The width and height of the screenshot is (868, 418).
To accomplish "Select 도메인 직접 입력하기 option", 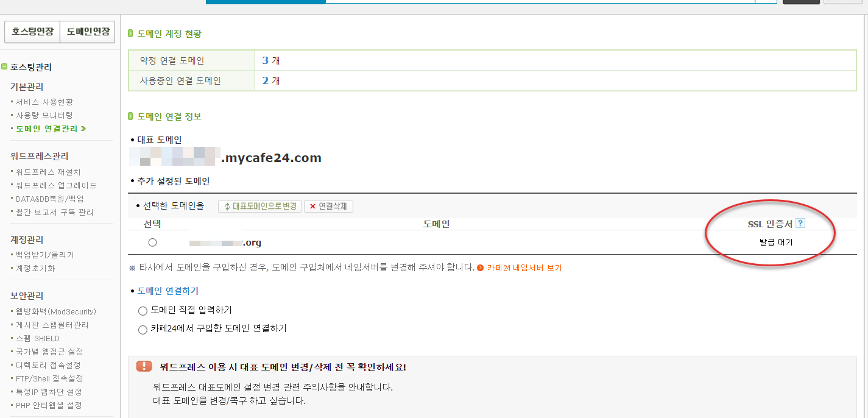I will click(x=142, y=311).
